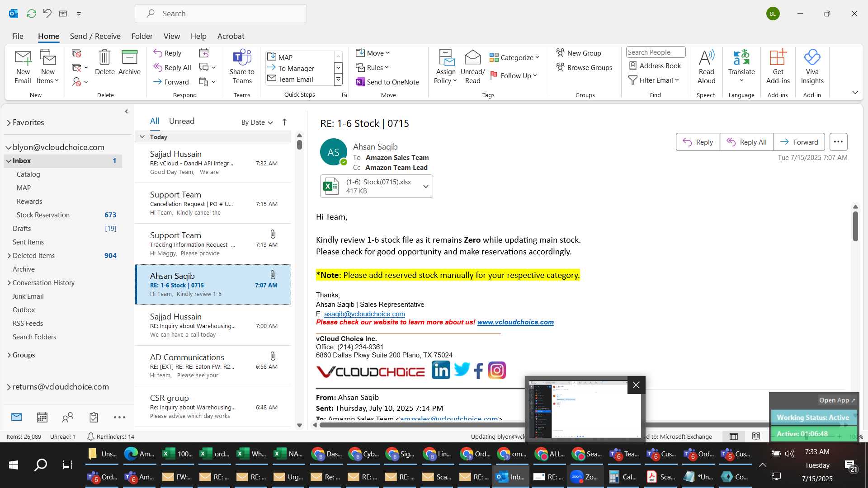The height and width of the screenshot is (488, 868).
Task: Click reading pane vertical scrollbar
Action: click(855, 226)
